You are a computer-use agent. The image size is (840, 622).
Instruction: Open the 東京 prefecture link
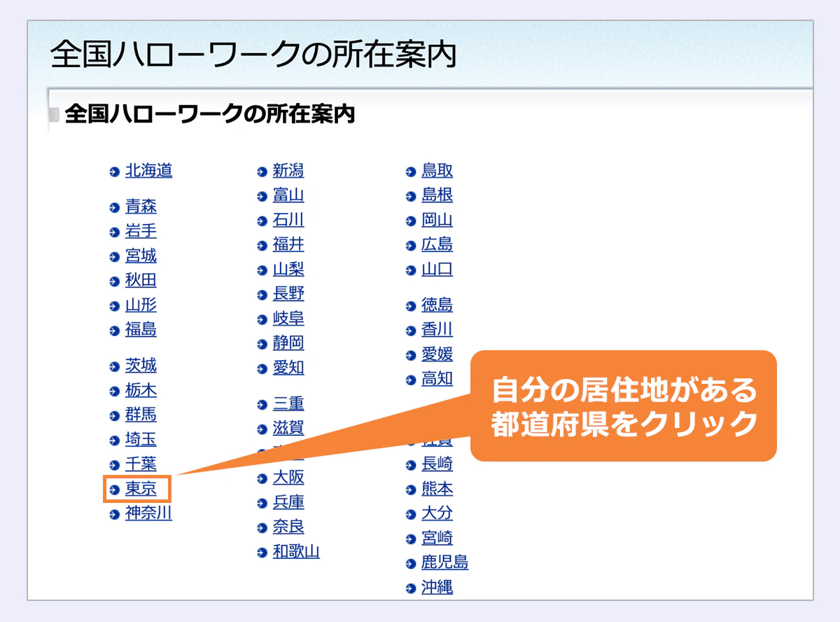141,488
